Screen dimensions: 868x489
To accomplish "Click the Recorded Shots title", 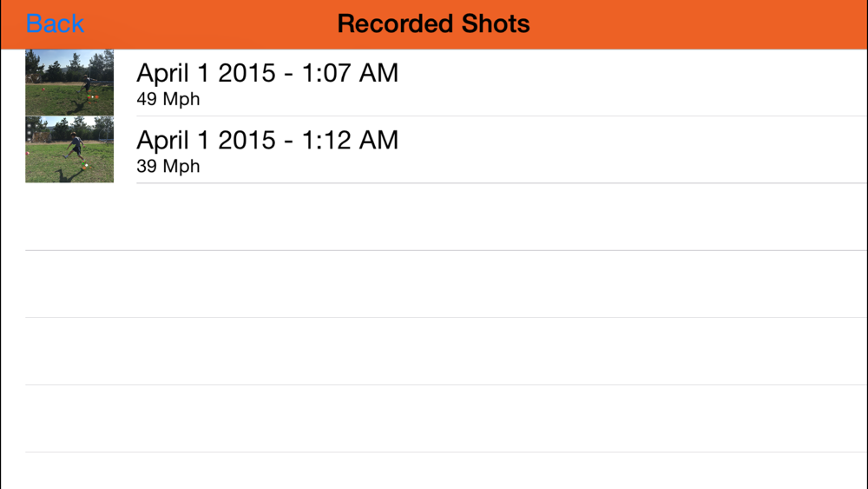I will [x=433, y=23].
